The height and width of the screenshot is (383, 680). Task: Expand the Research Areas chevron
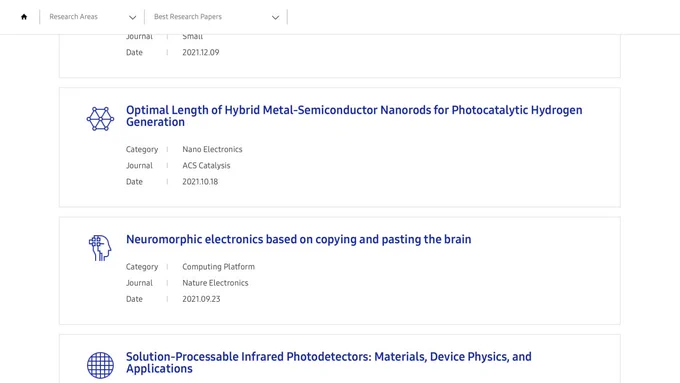point(132,17)
